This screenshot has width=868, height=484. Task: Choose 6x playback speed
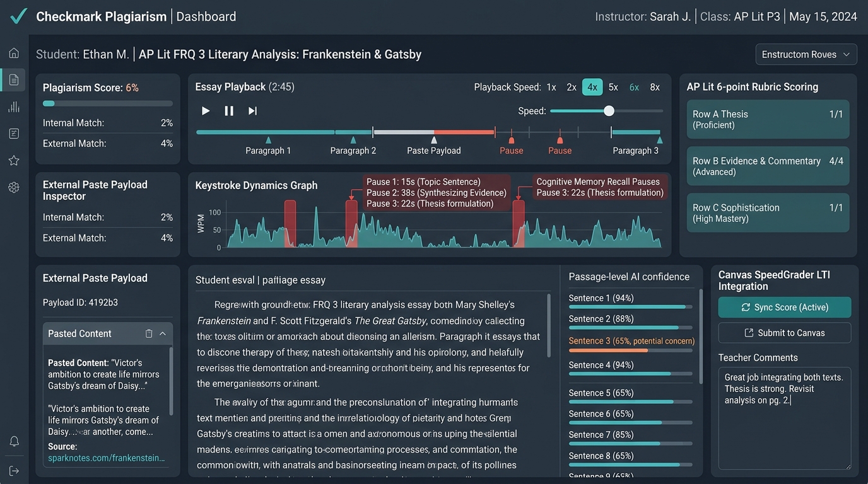[x=634, y=87]
